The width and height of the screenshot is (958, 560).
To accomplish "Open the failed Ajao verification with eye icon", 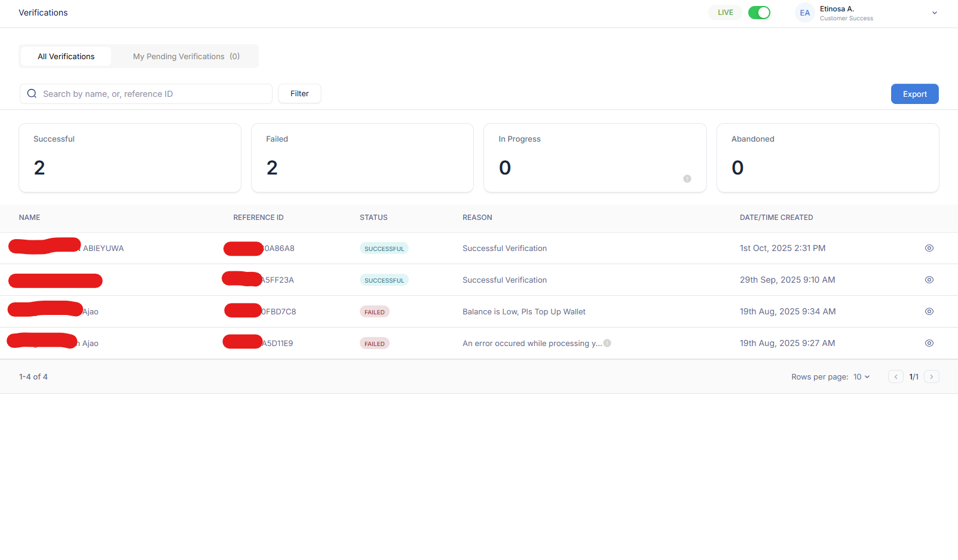I will pyautogui.click(x=929, y=311).
